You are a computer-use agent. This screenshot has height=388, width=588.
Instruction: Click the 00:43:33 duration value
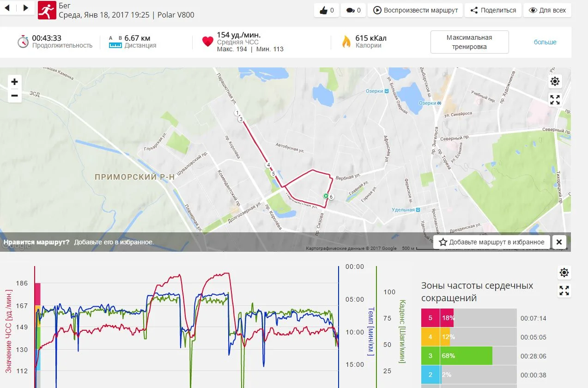[47, 38]
